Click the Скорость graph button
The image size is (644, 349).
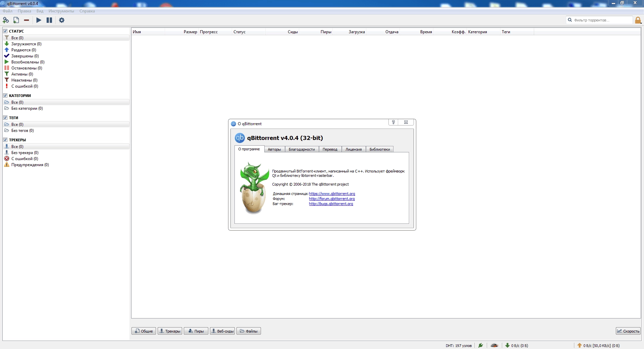[x=628, y=331]
